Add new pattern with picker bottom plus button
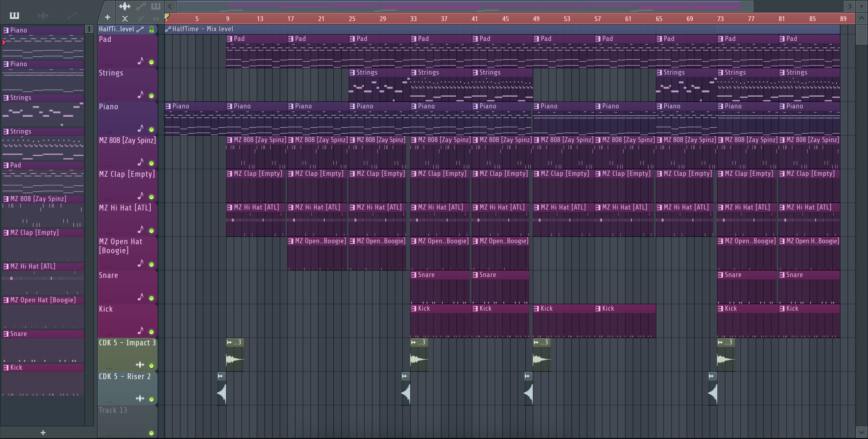Image resolution: width=868 pixels, height=439 pixels. pos(43,433)
